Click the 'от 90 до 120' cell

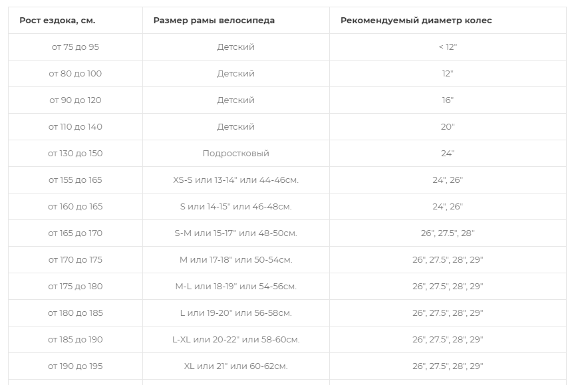[75, 100]
